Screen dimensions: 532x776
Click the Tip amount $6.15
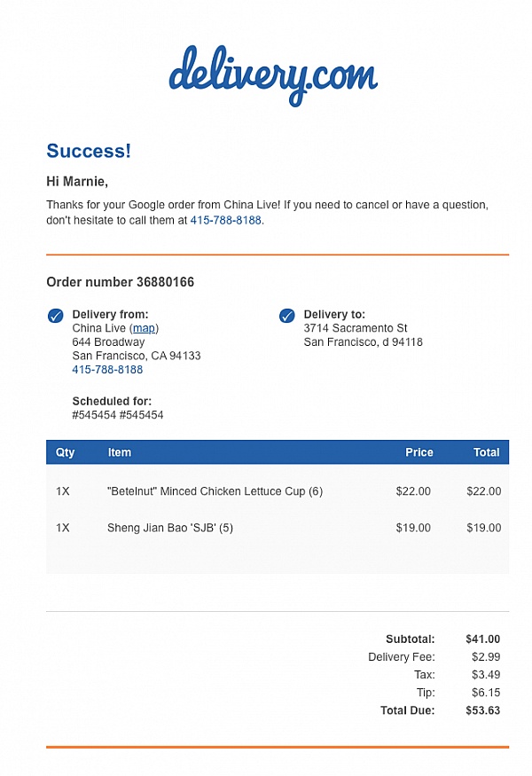(x=486, y=693)
